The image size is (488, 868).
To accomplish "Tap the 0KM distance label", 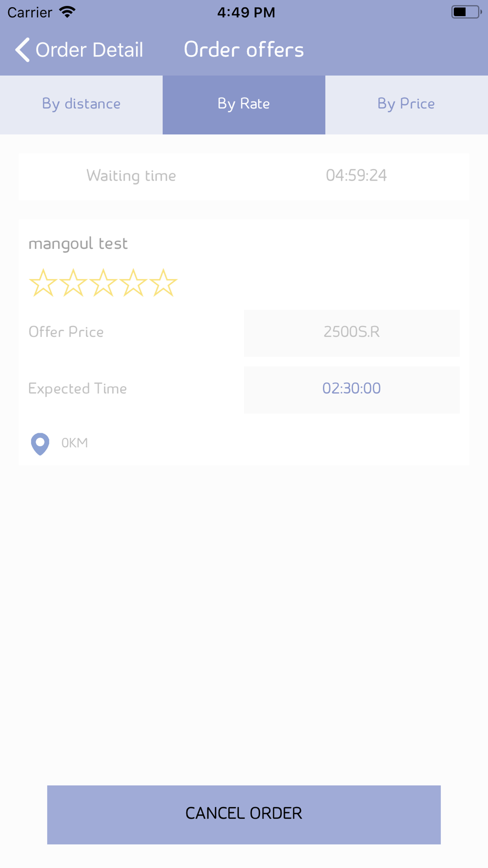I will [x=75, y=443].
